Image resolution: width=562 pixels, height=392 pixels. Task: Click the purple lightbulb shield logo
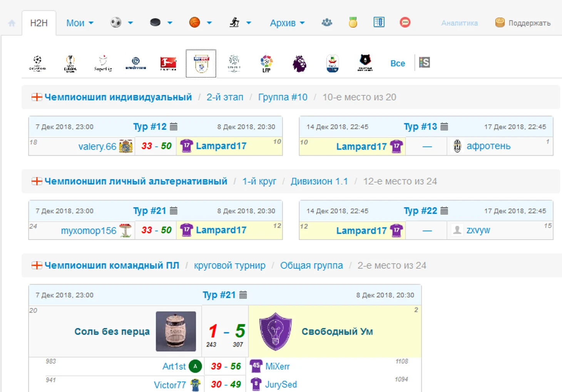pos(275,331)
